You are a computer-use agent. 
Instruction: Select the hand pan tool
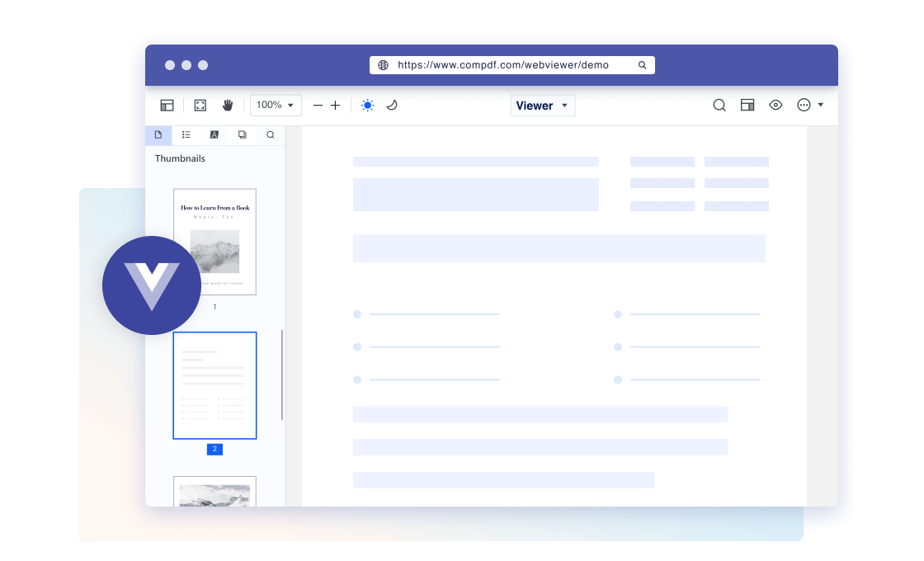(228, 106)
